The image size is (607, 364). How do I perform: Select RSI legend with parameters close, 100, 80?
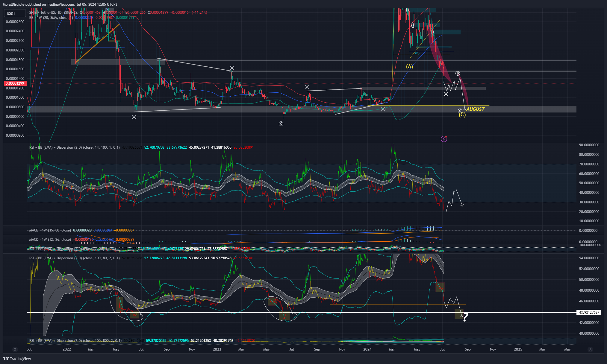tap(74, 258)
